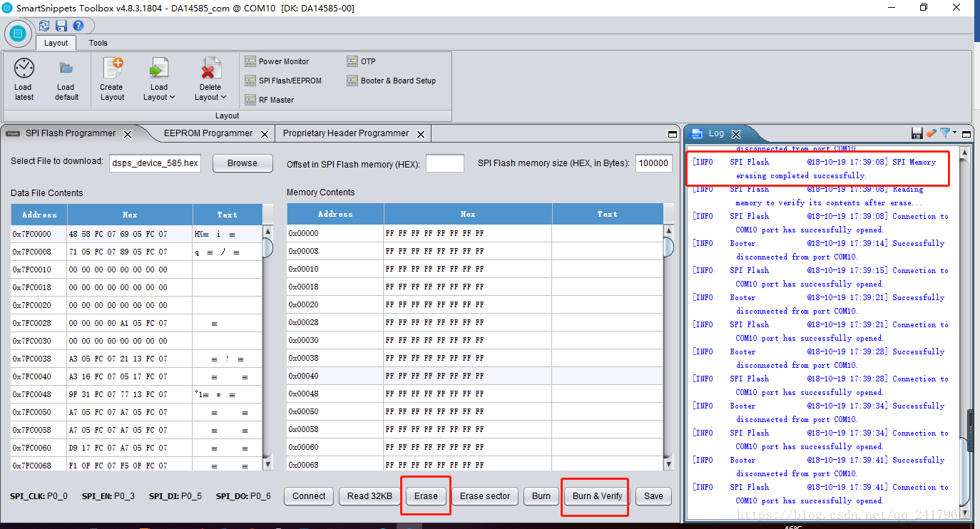980x529 pixels.
Task: Select data file row 0x7FC0068
Action: click(137, 466)
